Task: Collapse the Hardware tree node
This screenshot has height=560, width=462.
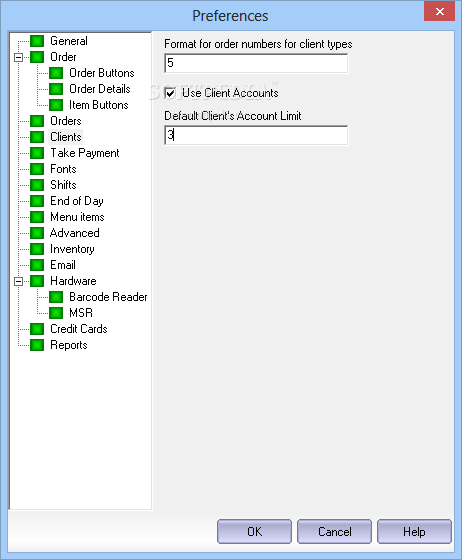Action: point(18,281)
